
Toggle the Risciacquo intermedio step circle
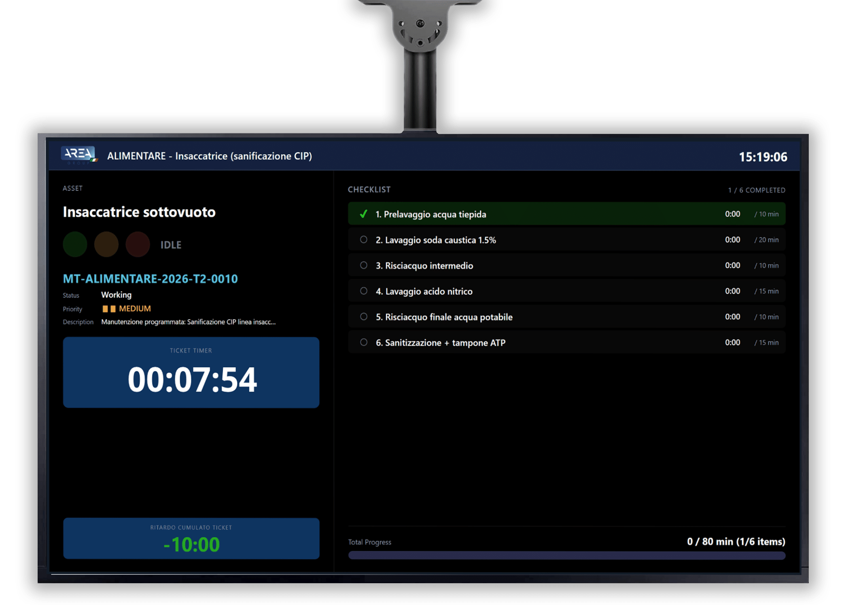point(364,265)
